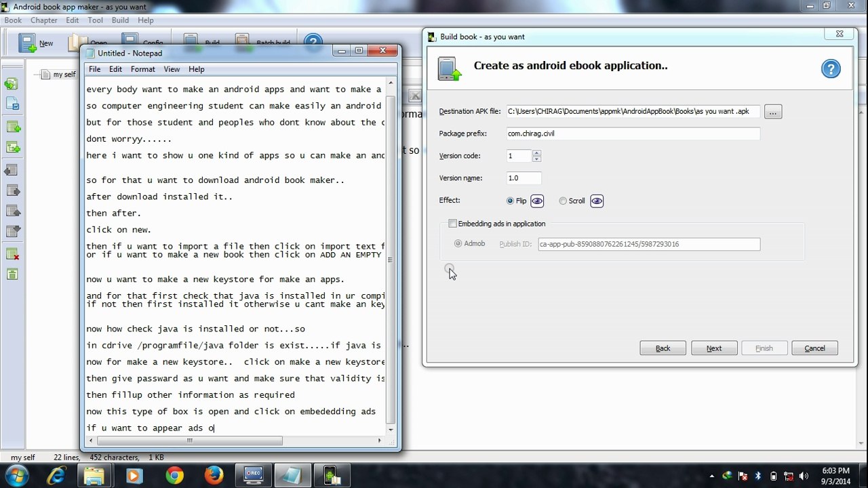Image resolution: width=868 pixels, height=488 pixels.
Task: Click the Back button in Build dialog
Action: [x=663, y=348]
